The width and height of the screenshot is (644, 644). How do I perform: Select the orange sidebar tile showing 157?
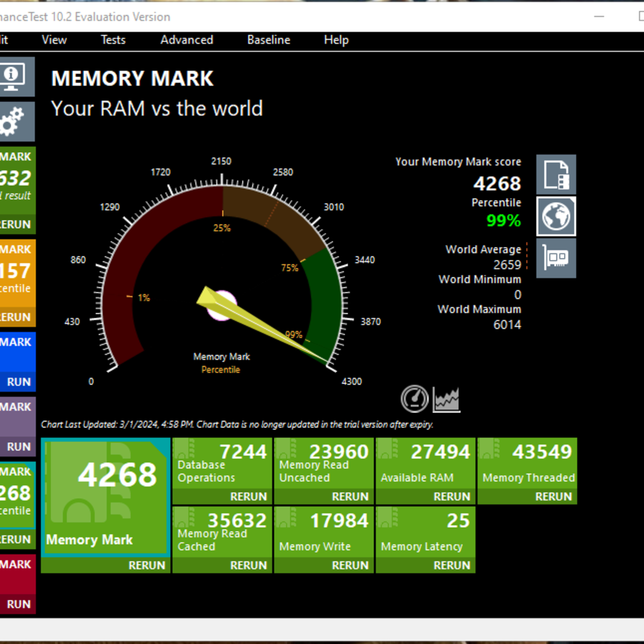tap(17, 273)
